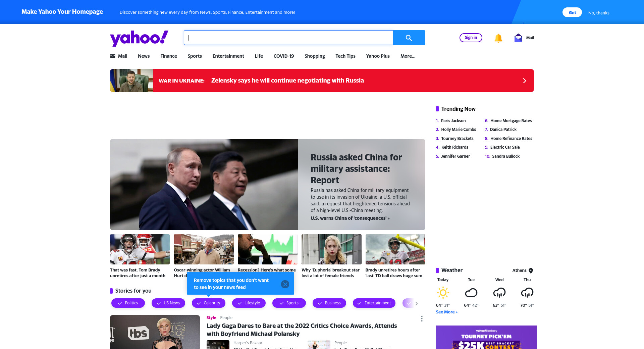Click the Yahoo logo

139,38
